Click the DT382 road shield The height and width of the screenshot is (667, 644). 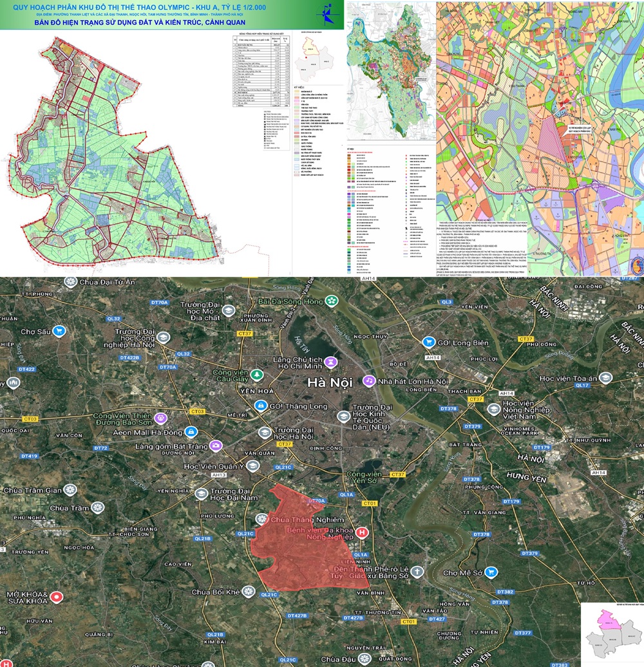(x=505, y=592)
